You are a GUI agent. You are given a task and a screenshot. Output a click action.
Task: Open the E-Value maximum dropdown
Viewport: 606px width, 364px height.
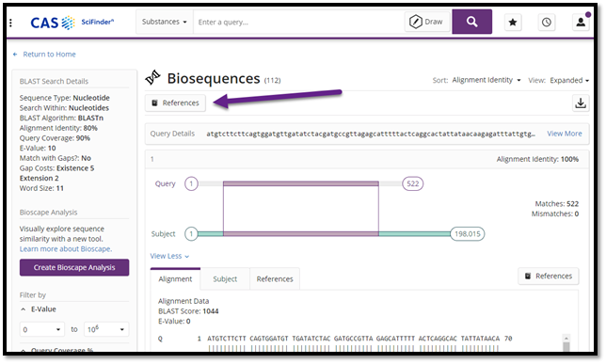(x=106, y=329)
